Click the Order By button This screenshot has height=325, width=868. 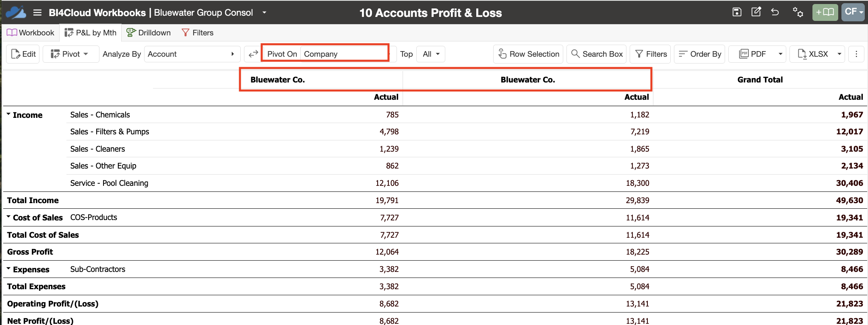click(x=700, y=54)
